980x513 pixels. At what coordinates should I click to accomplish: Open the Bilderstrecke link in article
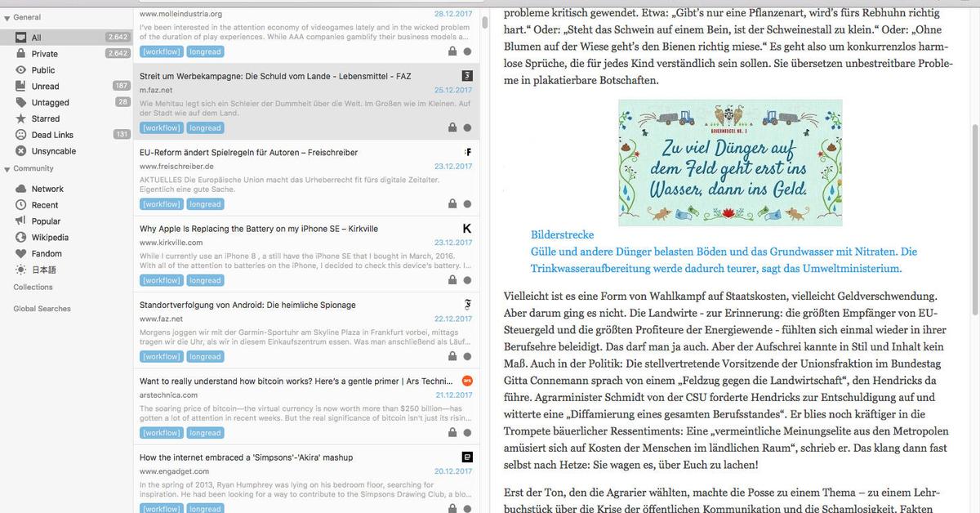[x=562, y=234]
